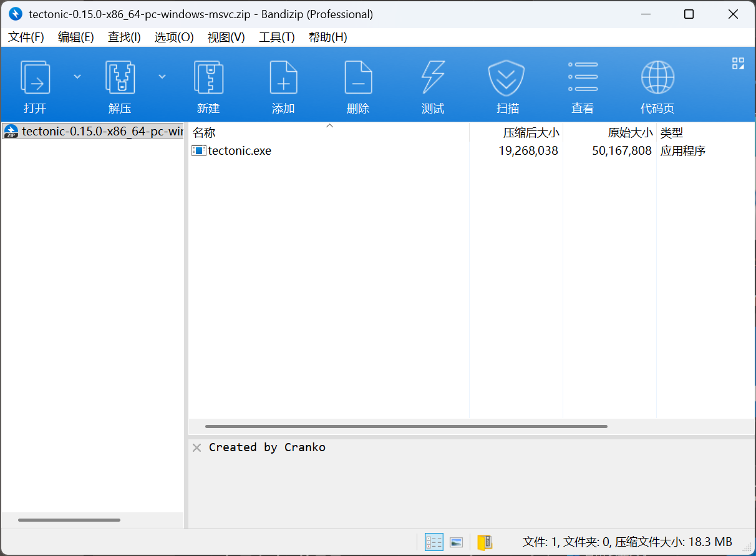Screen dimensions: 756x556
Task: Expand the Open (打开) dropdown arrow
Action: 77,77
